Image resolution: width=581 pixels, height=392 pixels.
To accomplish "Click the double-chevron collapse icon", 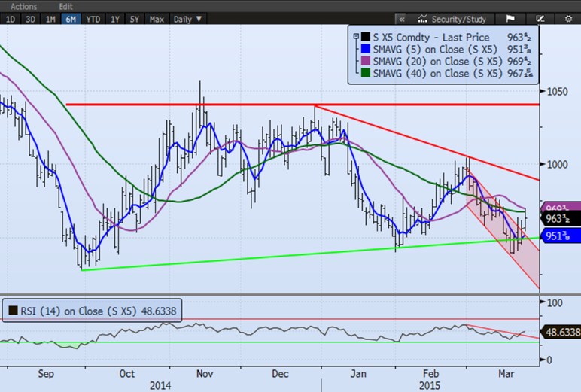I will [401, 18].
